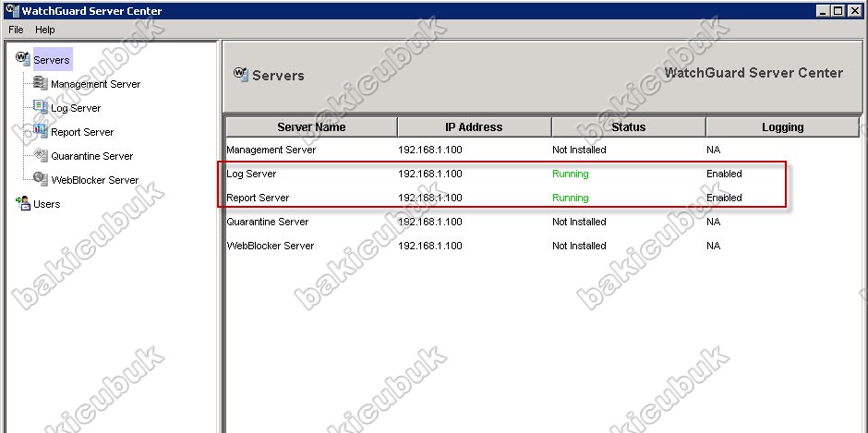Click Quarantine Server NA logging cell
868x433 pixels.
click(x=714, y=222)
